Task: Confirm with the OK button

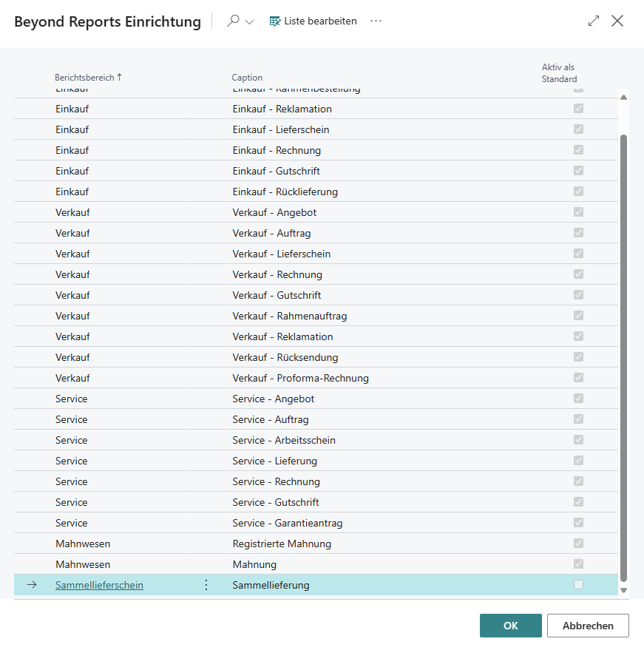Action: 510,625
